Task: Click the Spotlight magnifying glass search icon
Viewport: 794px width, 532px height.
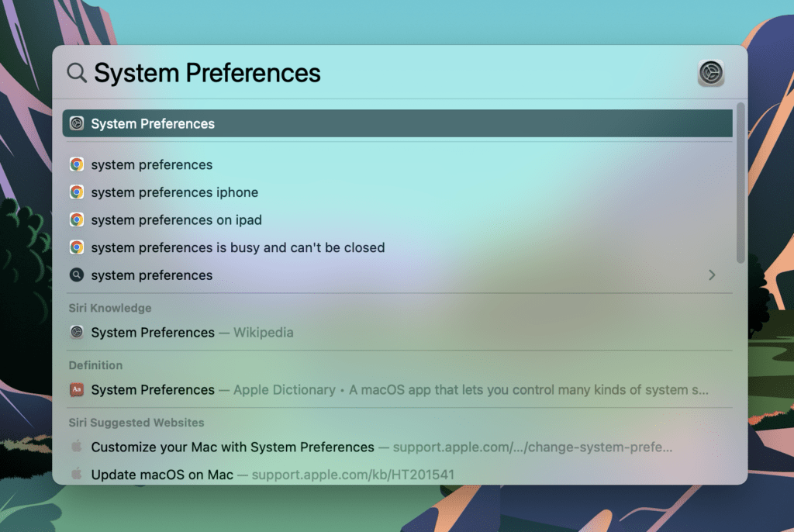Action: click(77, 73)
